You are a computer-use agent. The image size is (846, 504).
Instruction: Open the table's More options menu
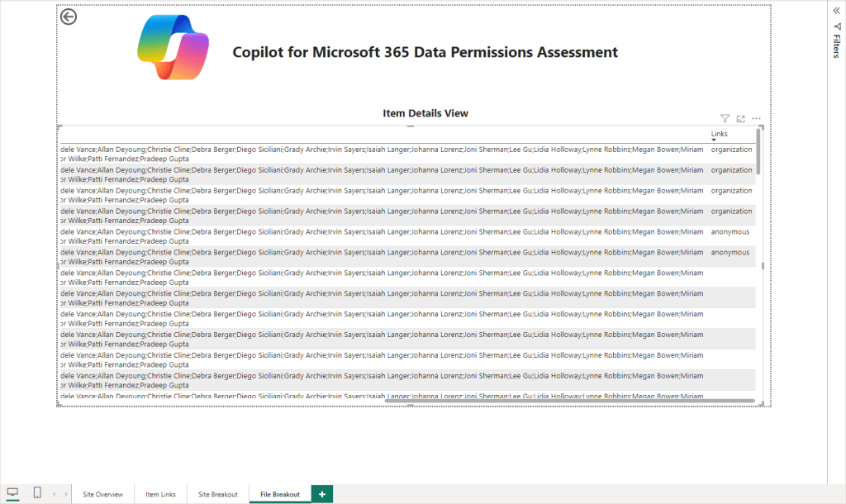pyautogui.click(x=756, y=119)
